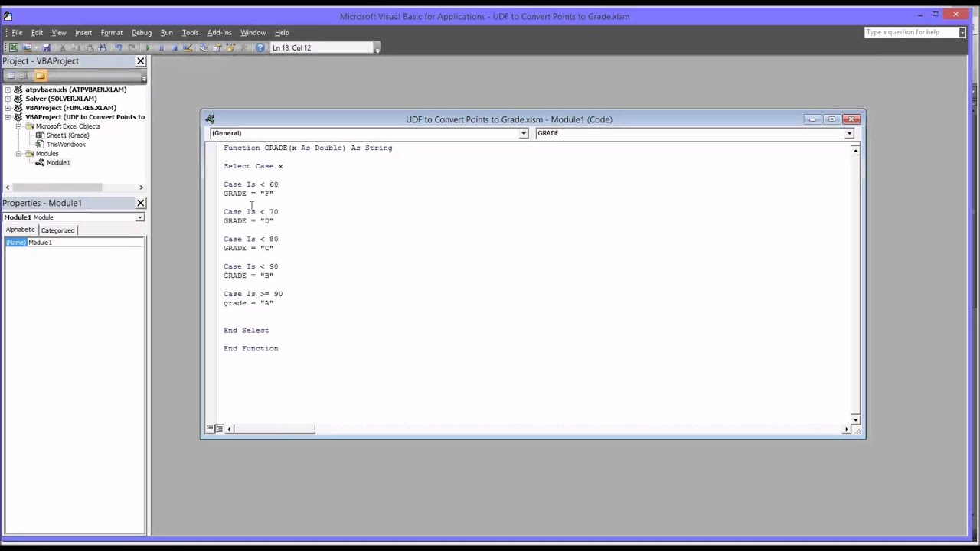
Task: Open the (General) object dropdown arrow
Action: (524, 133)
